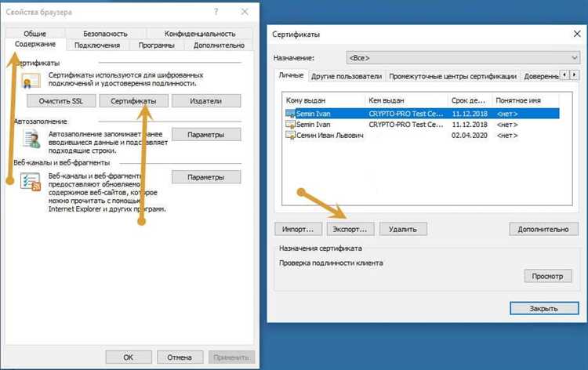Open the Конфиденциальность tab
The width and height of the screenshot is (588, 370).
coord(200,34)
